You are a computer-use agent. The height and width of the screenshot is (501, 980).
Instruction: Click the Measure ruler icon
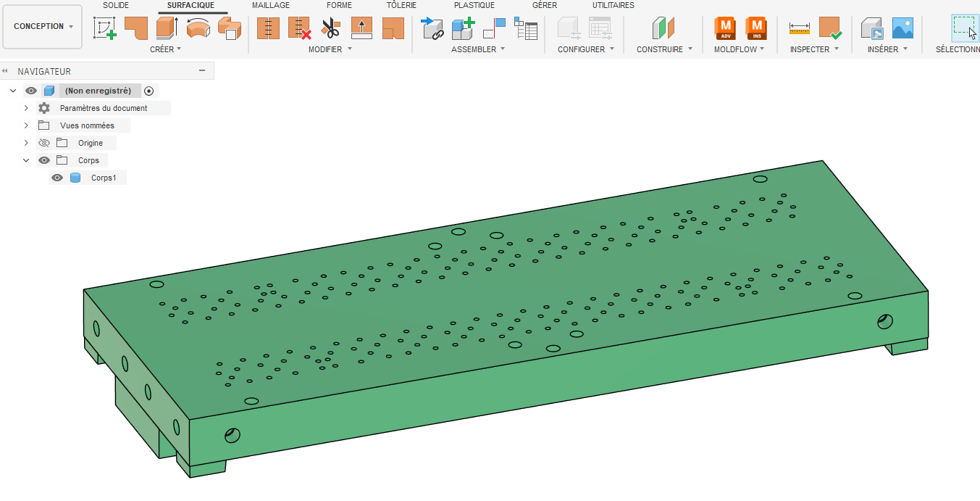pos(799,28)
